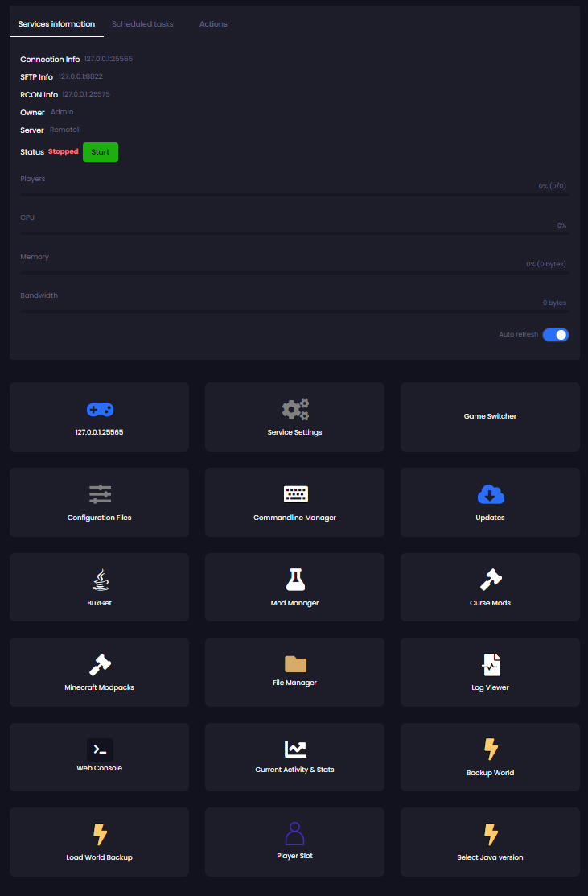588x896 pixels.
Task: Open Service Settings gears icon
Action: tap(295, 410)
